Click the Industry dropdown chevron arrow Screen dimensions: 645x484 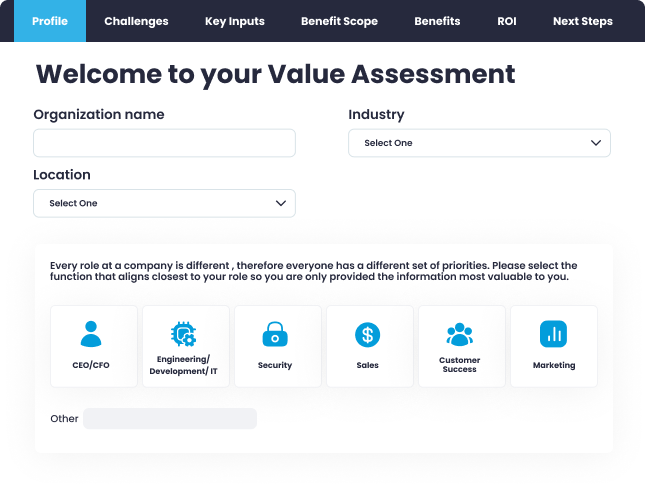click(x=596, y=143)
